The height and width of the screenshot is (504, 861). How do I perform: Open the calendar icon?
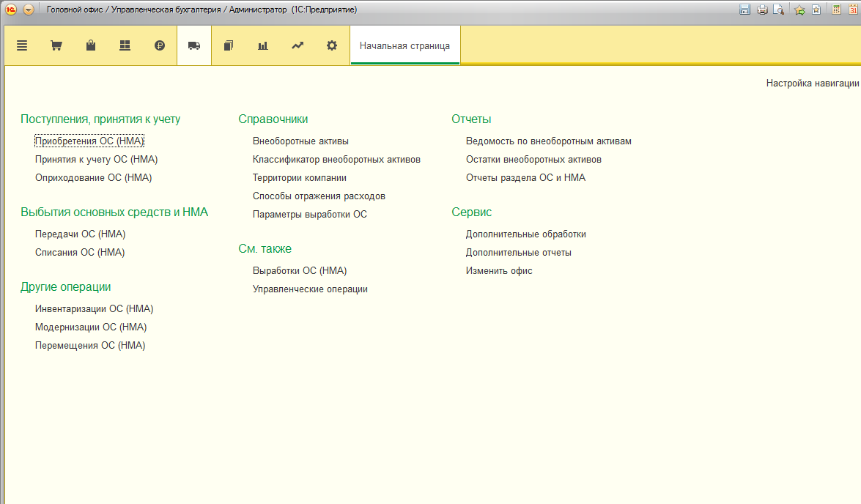(x=854, y=10)
